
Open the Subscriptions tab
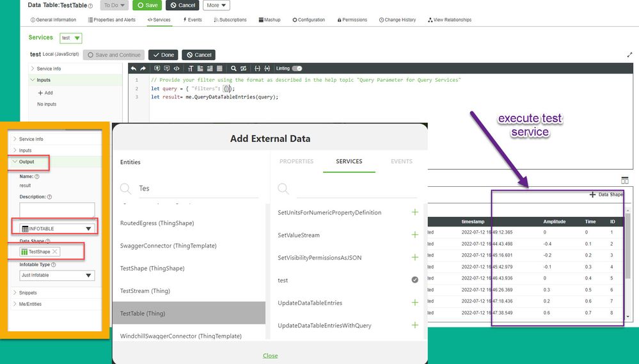[230, 20]
